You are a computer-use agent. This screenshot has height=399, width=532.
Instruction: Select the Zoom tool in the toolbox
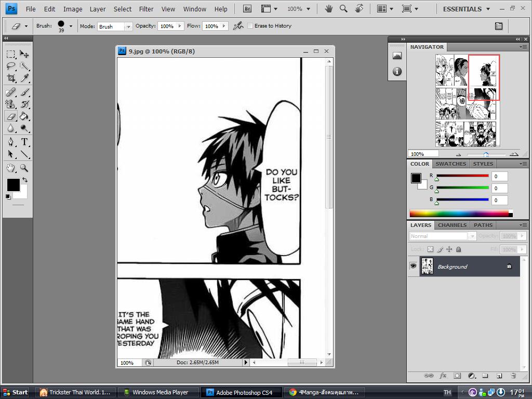(x=24, y=168)
